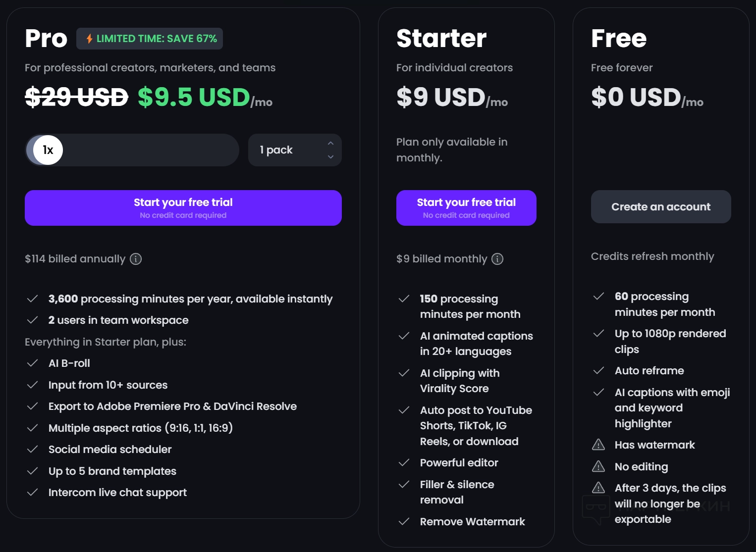Click the checkmark beside Auto reframe

[598, 371]
